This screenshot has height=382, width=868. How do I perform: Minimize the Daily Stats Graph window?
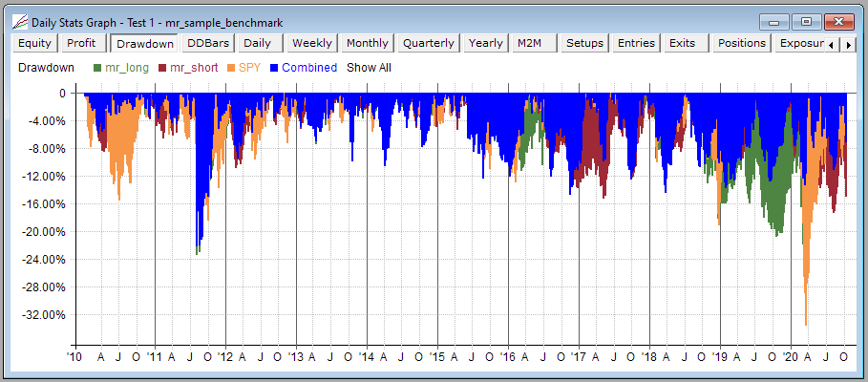click(x=774, y=20)
